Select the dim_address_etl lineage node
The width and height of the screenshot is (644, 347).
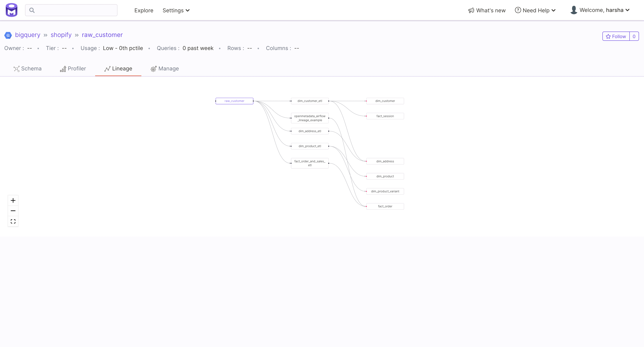tap(310, 131)
